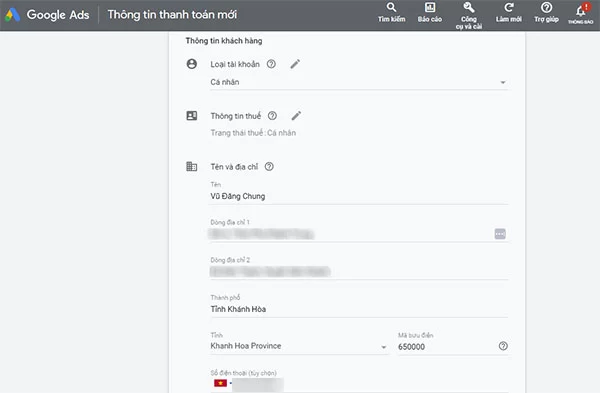Show help for Tên và địa chỉ

point(269,166)
